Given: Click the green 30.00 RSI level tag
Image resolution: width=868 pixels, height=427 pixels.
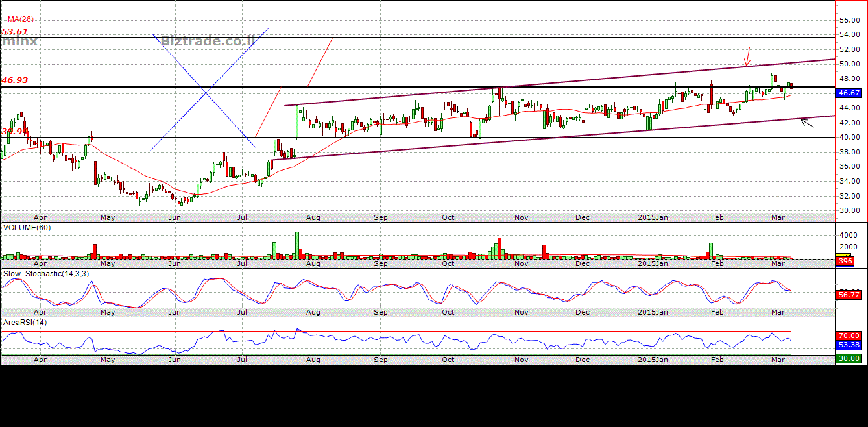Looking at the screenshot, I should [x=849, y=358].
